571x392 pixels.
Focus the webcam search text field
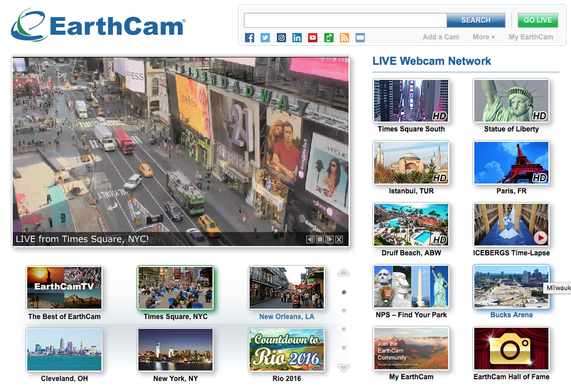click(x=345, y=20)
